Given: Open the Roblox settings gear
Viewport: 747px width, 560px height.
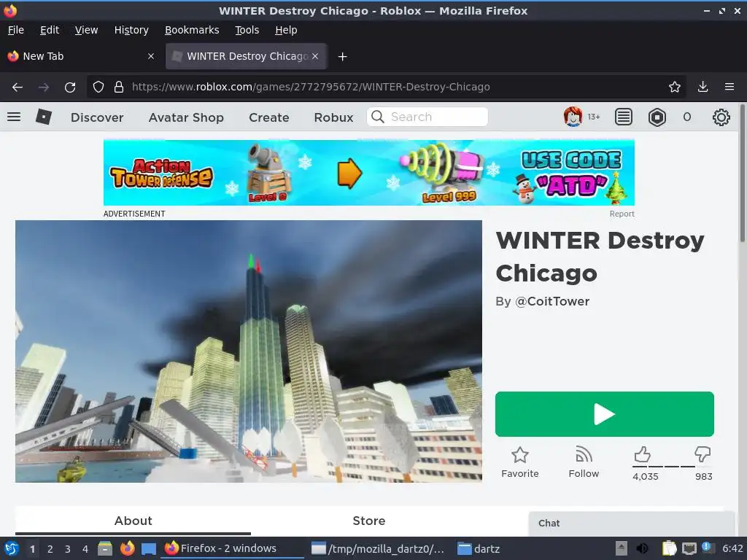Looking at the screenshot, I should (x=721, y=117).
